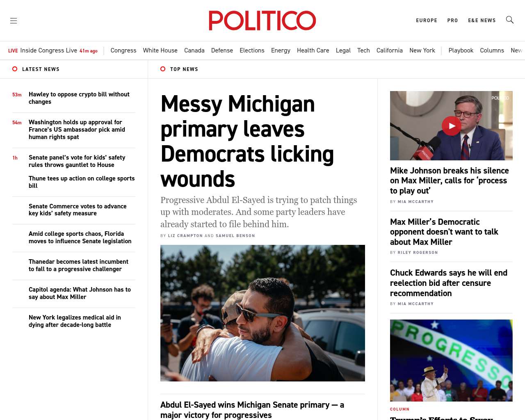Click author name Liz Crampton
This screenshot has width=525, height=420.
click(x=185, y=236)
